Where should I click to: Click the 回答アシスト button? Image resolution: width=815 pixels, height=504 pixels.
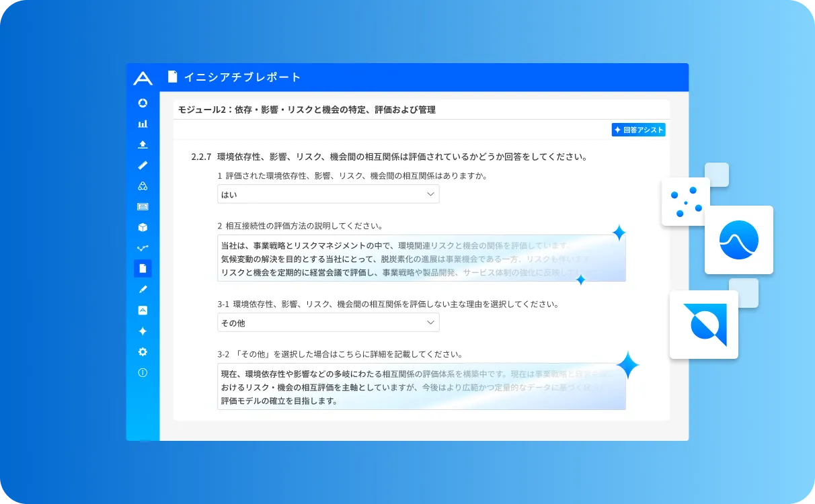click(638, 130)
